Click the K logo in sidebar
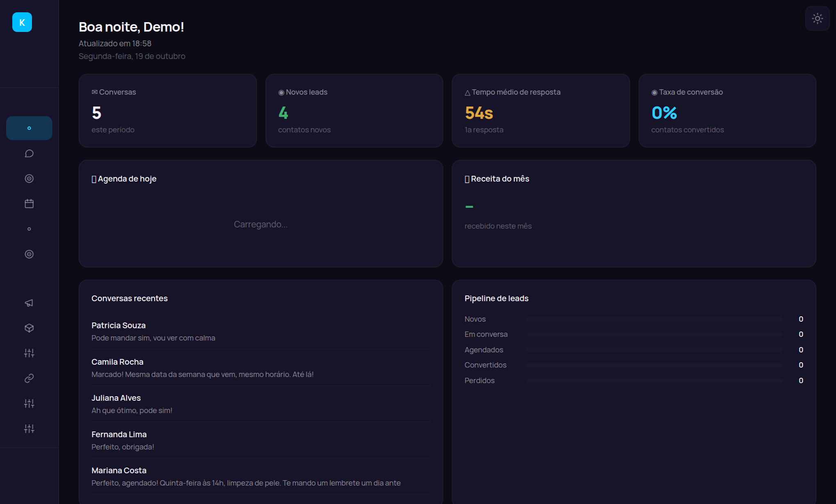 22,22
